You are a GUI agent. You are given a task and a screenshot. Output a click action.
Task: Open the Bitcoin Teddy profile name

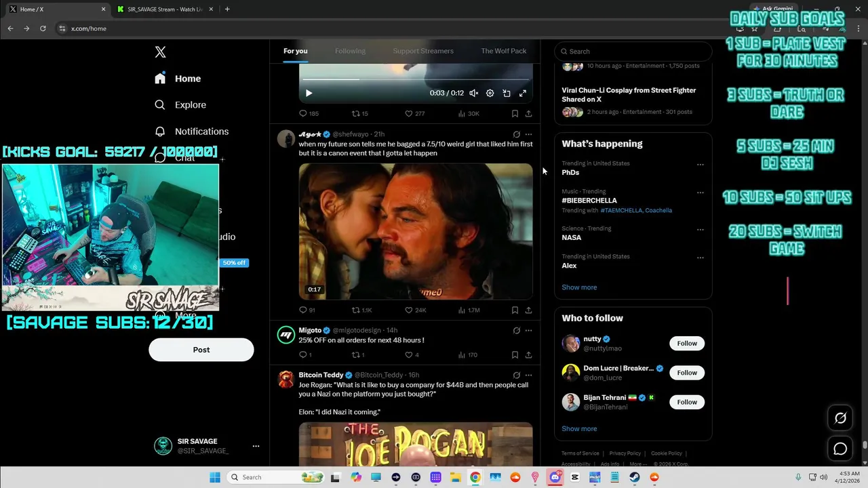(x=321, y=375)
